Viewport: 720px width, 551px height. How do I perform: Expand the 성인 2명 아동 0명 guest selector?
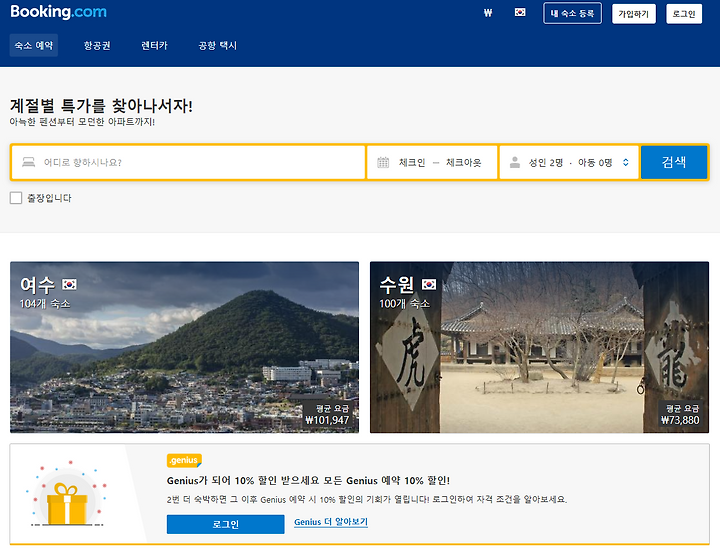click(569, 162)
